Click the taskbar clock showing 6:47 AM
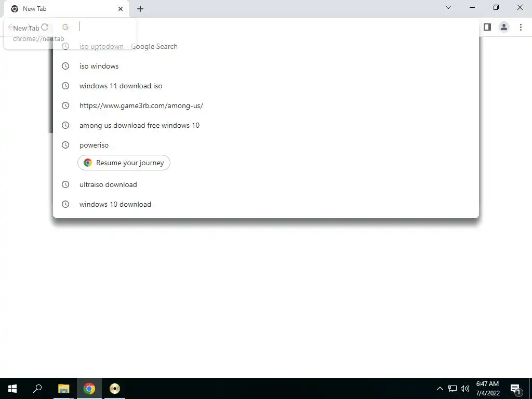This screenshot has height=399, width=532. (x=487, y=389)
